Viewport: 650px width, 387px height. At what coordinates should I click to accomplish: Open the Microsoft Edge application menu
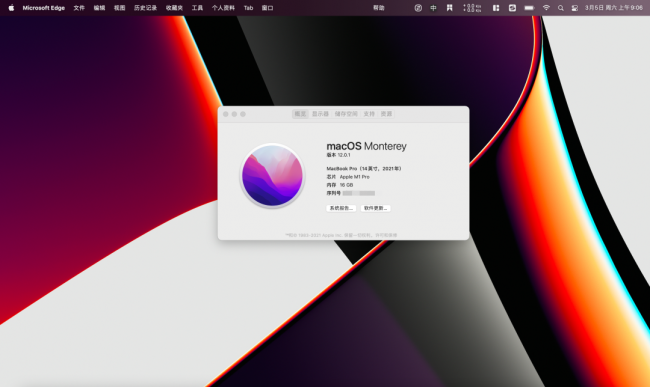tap(44, 8)
